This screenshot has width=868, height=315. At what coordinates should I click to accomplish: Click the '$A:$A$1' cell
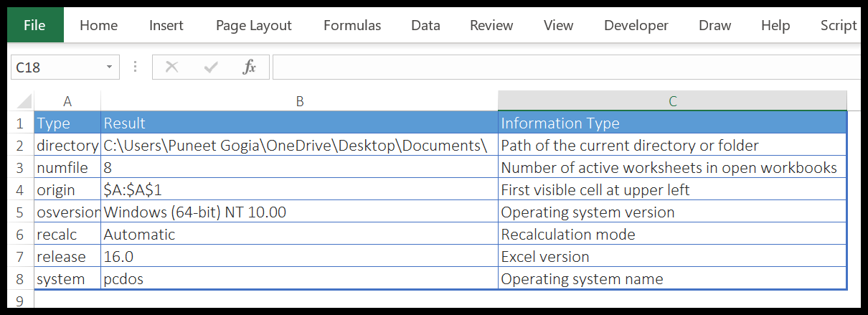pyautogui.click(x=300, y=189)
